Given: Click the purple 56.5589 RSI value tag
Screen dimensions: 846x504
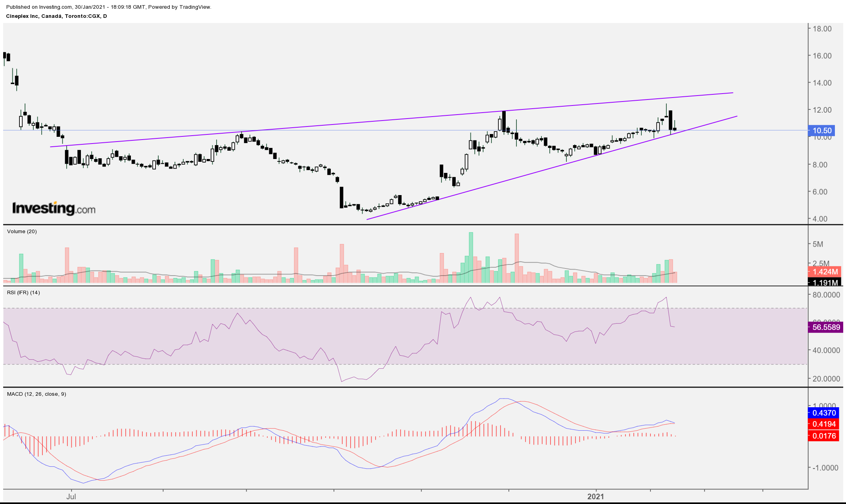Looking at the screenshot, I should pos(825,328).
